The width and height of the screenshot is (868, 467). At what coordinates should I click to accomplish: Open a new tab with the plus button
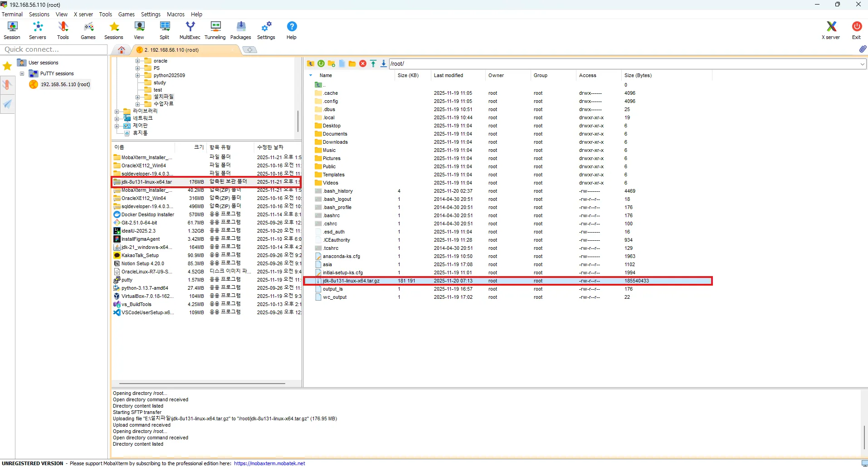250,50
